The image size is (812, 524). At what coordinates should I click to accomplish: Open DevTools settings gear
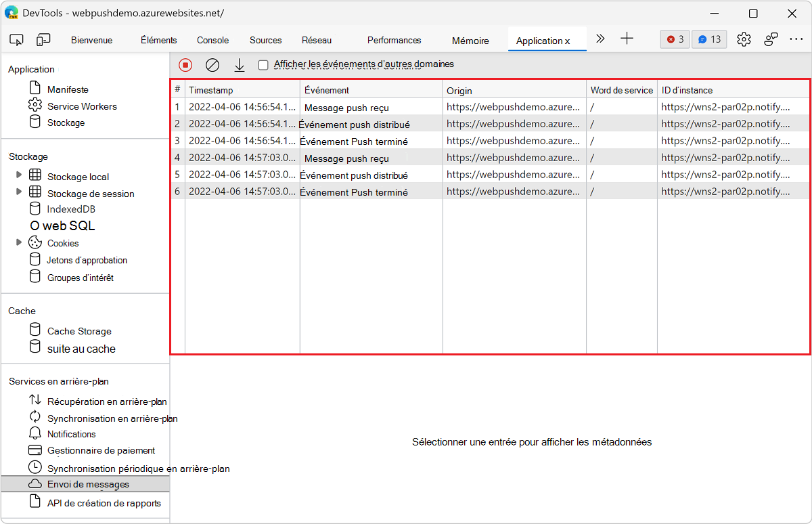point(744,39)
